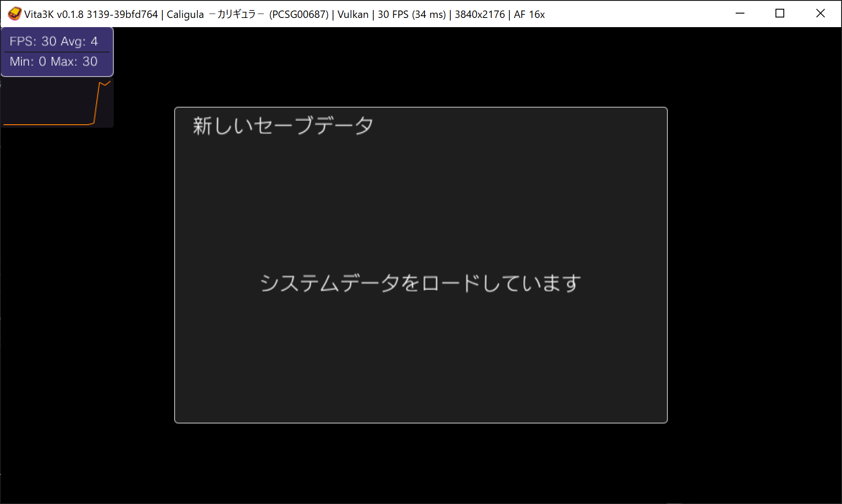Click the Caligula game name in title bar

(185, 14)
